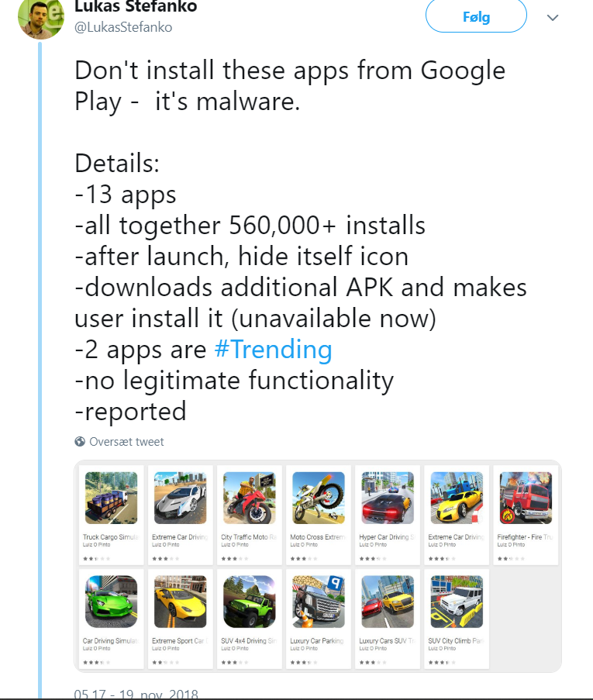593x700 pixels.
Task: Open the green Car Driving Simulator icon
Action: pos(111,602)
